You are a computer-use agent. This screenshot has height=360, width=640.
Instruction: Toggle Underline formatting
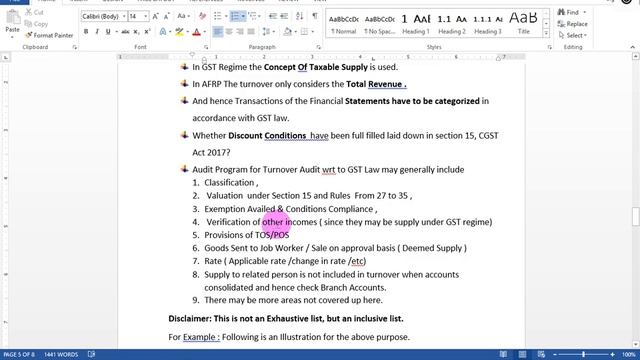108,32
